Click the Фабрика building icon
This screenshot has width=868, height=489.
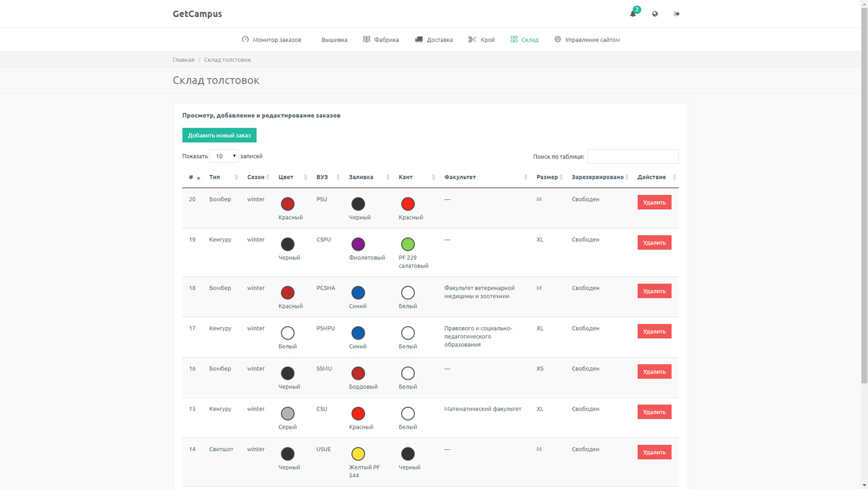(366, 39)
